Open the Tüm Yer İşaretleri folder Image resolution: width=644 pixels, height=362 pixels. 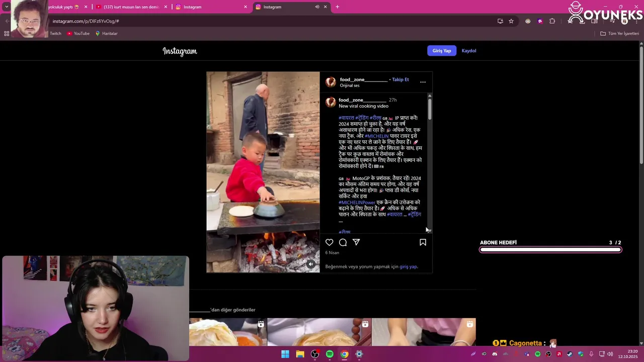click(x=619, y=34)
